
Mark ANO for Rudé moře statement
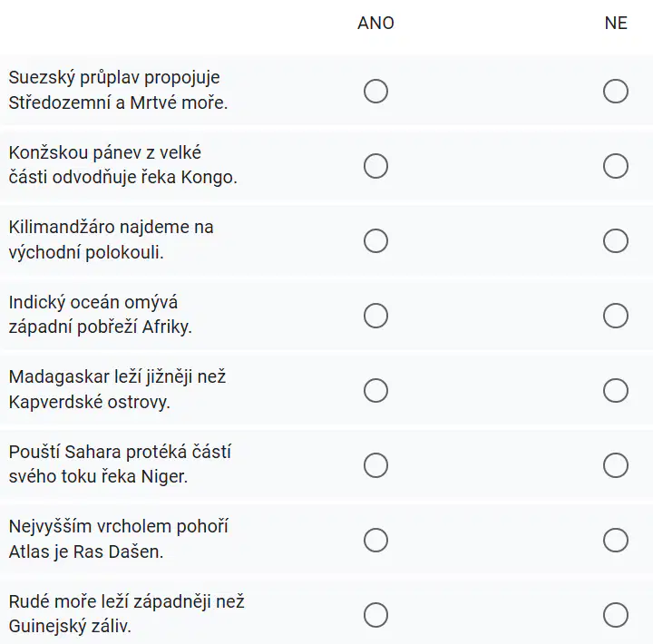point(375,615)
